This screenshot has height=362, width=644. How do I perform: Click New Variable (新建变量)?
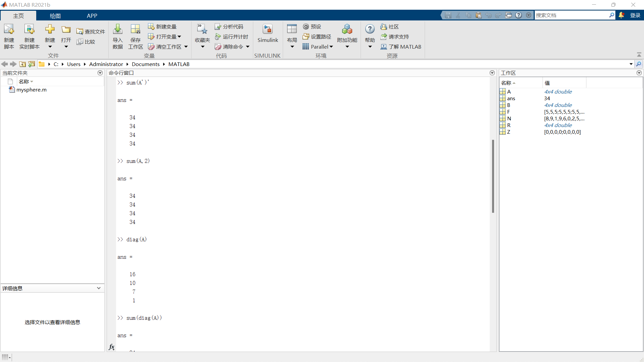point(162,26)
